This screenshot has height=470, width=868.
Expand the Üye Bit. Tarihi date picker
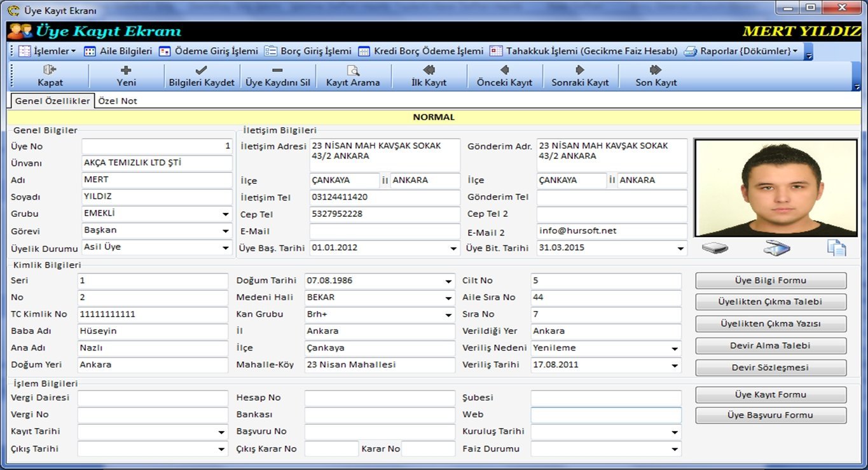(680, 249)
